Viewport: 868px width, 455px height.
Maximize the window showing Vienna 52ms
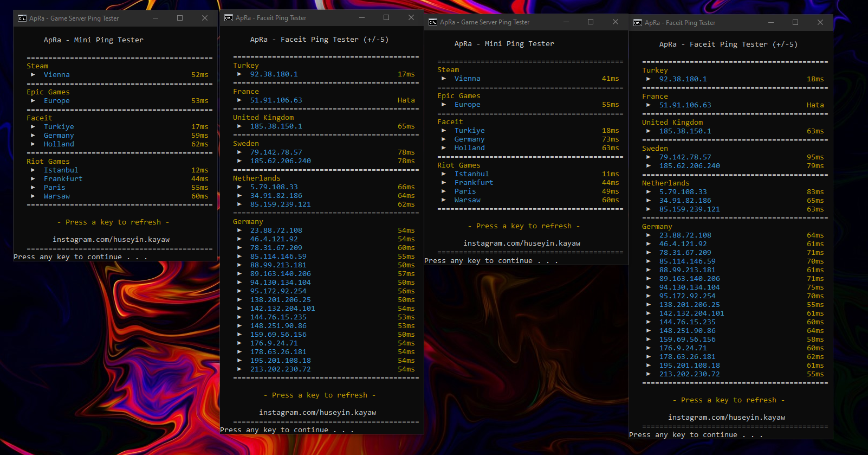tap(180, 18)
